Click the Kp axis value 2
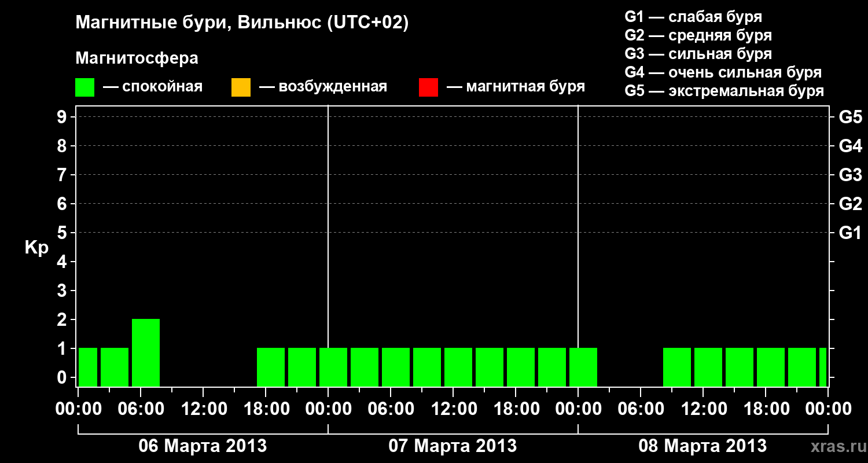 [x=63, y=319]
